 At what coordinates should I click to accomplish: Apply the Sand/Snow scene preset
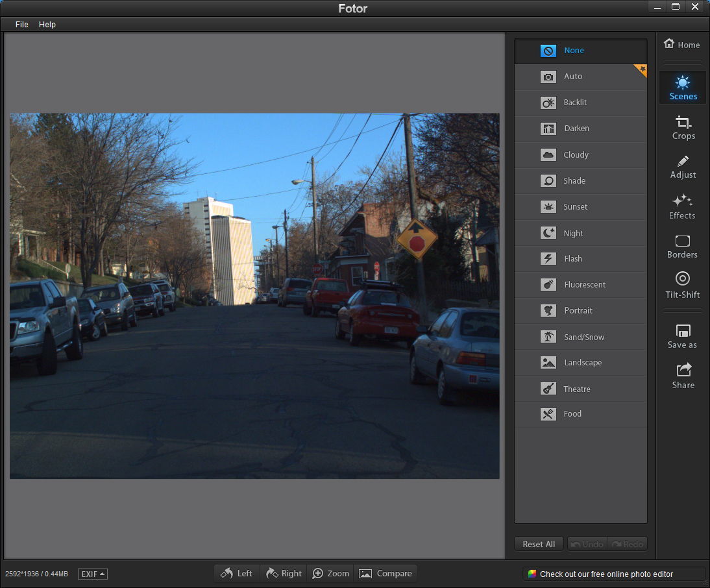click(x=580, y=337)
